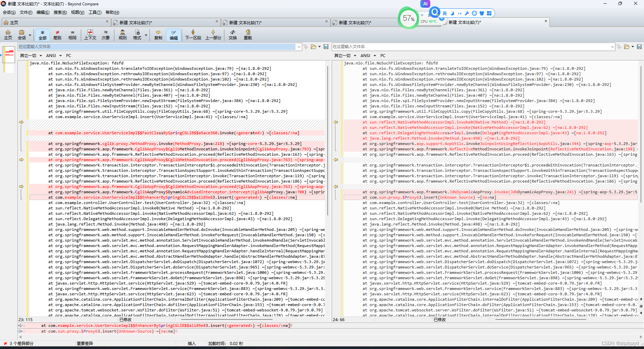This screenshot has width=644, height=349.
Task: Jump to 下一区段 (Next Section)
Action: click(193, 35)
